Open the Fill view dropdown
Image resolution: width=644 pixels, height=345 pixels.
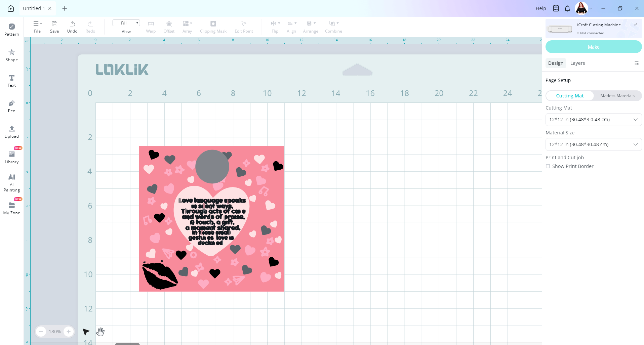click(x=126, y=23)
